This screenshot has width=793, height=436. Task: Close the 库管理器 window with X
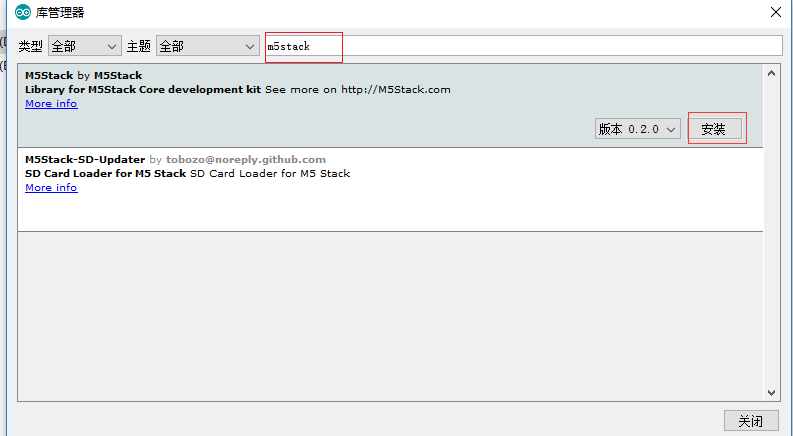point(776,12)
